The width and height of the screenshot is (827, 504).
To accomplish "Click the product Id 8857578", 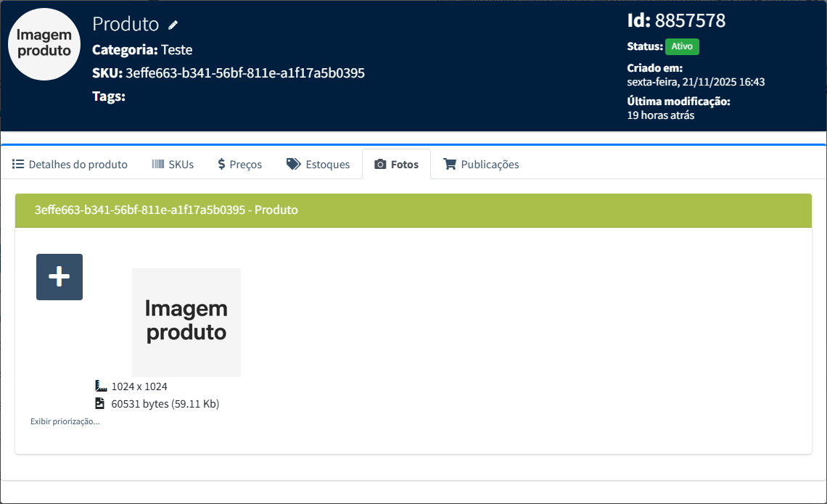I will click(689, 20).
